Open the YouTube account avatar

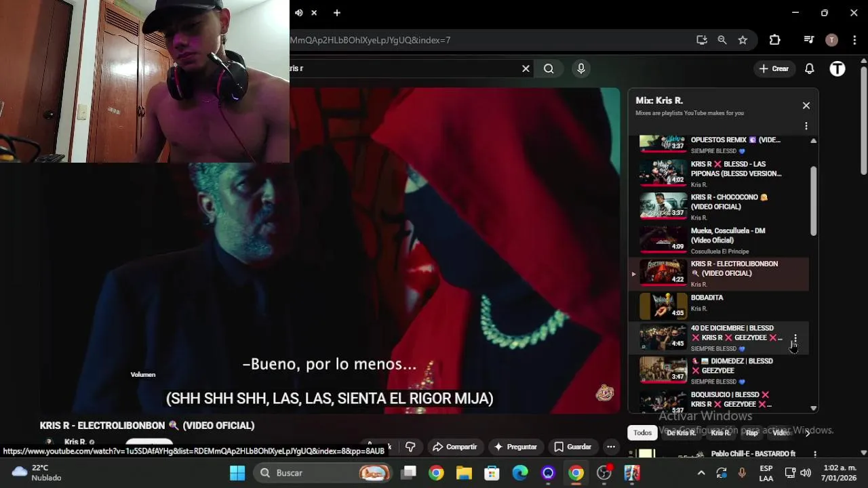pos(837,68)
